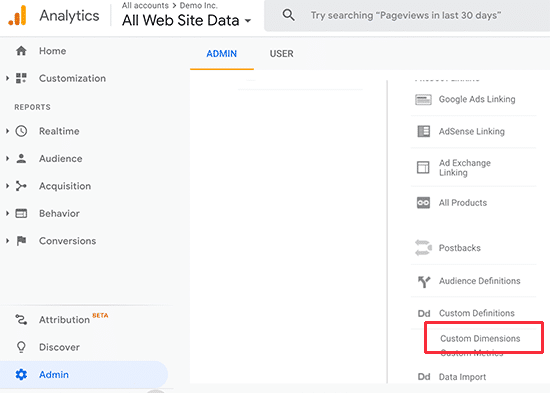The width and height of the screenshot is (550, 393).
Task: Click the Behavior label
Action: tap(59, 213)
